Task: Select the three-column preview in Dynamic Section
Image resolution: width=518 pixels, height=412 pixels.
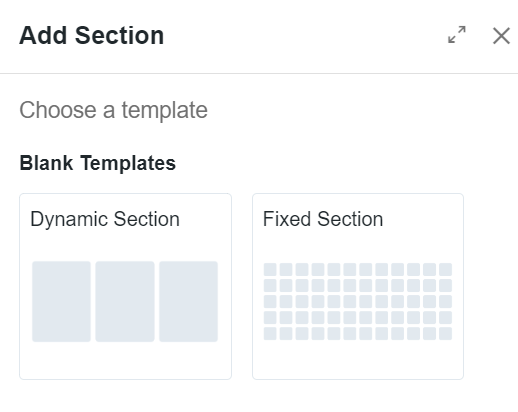Action: 125,301
